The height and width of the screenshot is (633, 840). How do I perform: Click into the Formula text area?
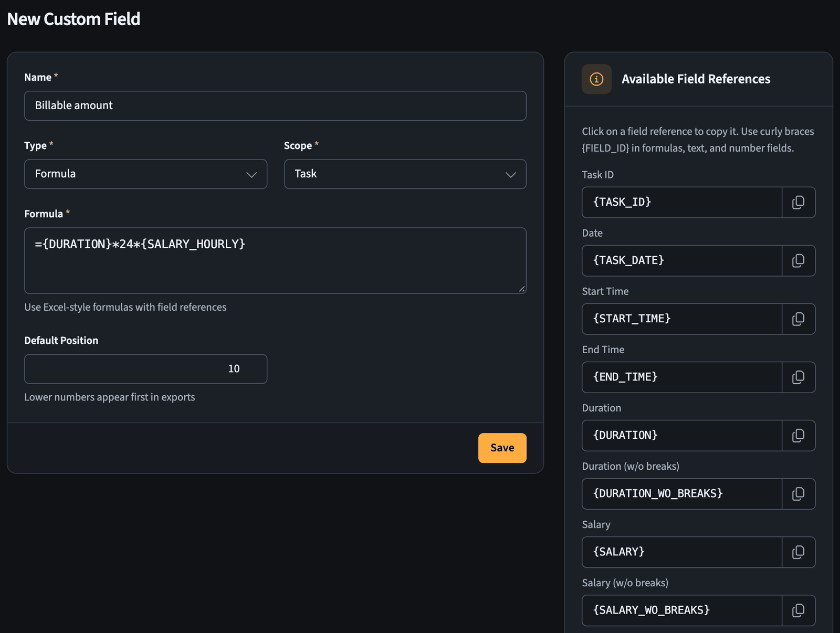coord(275,260)
